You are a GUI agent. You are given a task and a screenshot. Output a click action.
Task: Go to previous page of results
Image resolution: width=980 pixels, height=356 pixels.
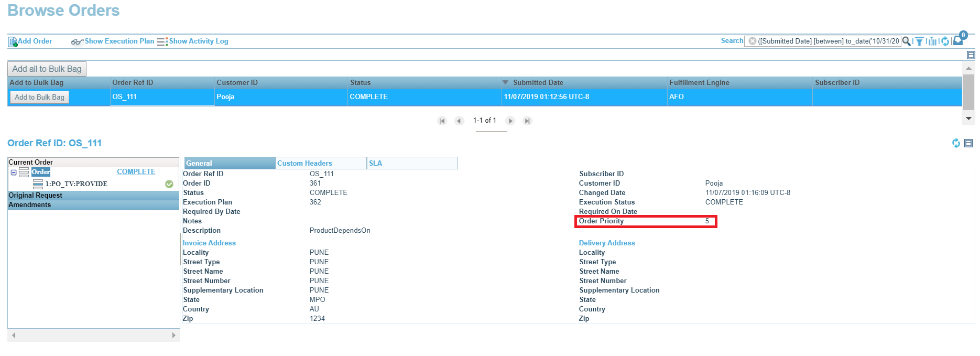pos(459,121)
